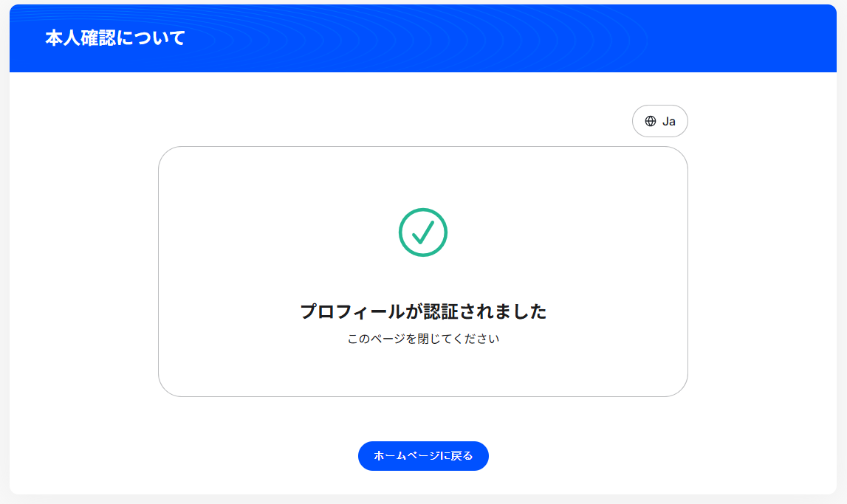The width and height of the screenshot is (847, 504).
Task: Select the Ja label in language picker
Action: pos(669,121)
